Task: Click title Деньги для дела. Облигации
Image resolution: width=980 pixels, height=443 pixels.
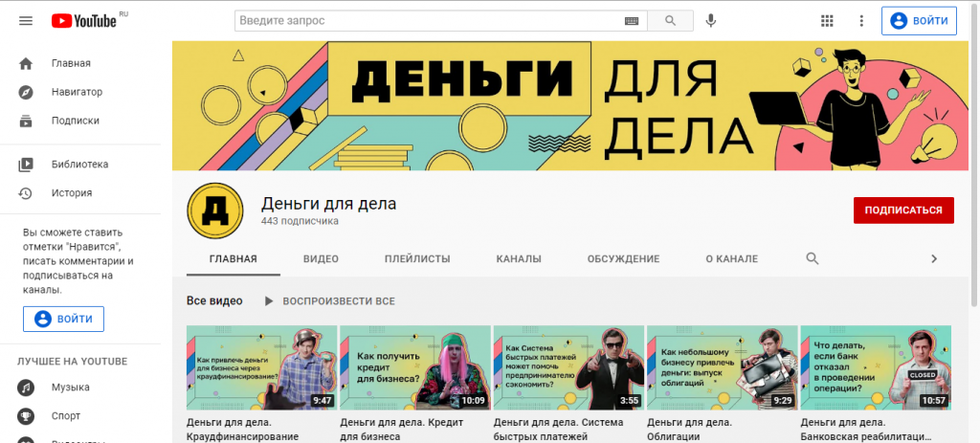Action: 689,430
